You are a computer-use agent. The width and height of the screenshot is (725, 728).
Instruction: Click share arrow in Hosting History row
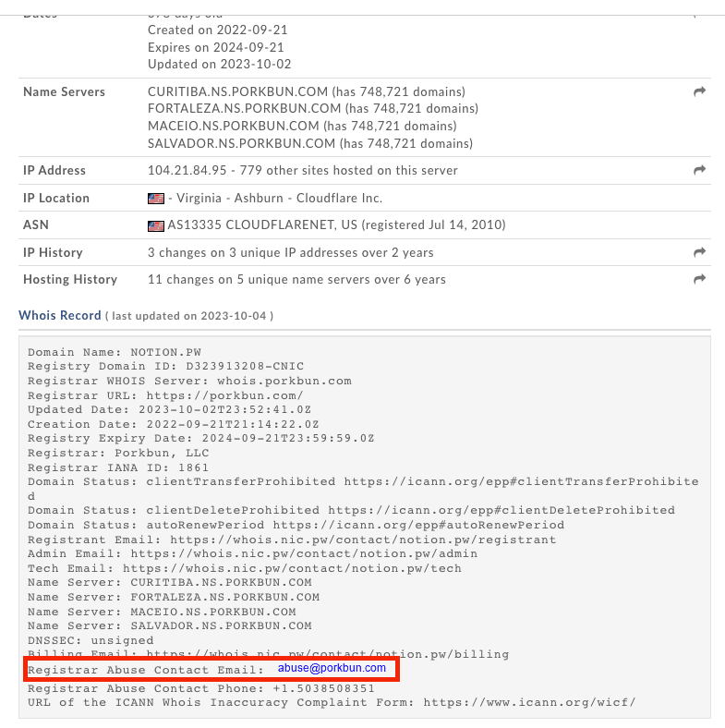pyautogui.click(x=699, y=279)
